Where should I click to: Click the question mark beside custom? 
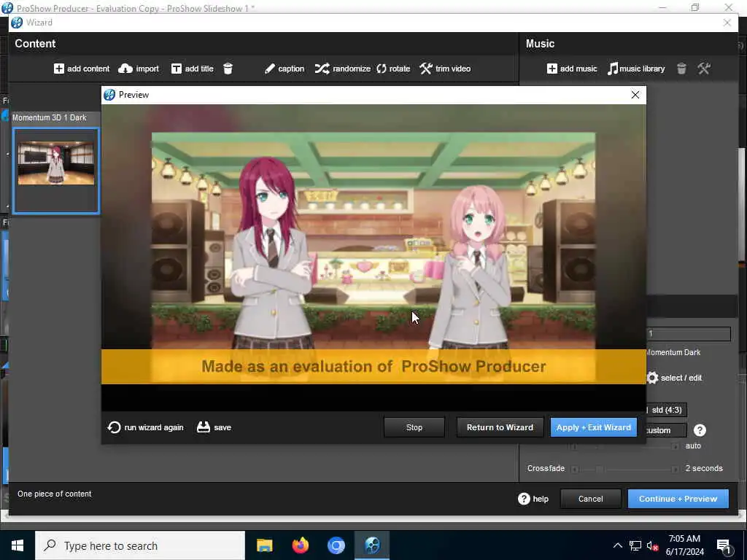point(700,430)
